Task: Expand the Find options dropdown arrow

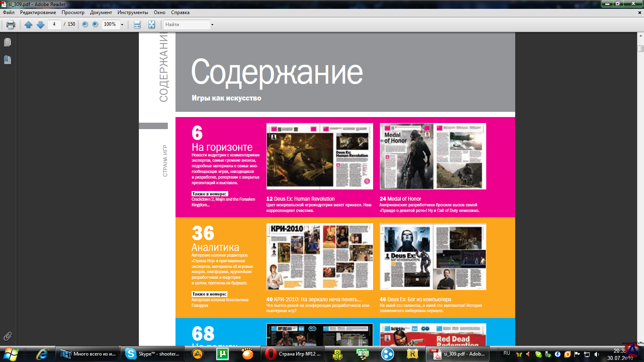Action: tap(212, 25)
